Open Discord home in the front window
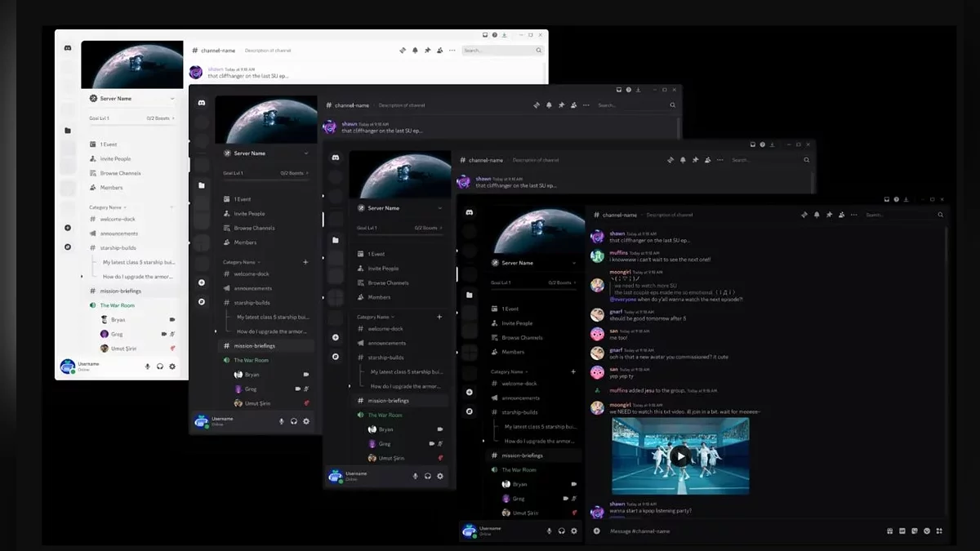This screenshot has width=980, height=551. (470, 212)
